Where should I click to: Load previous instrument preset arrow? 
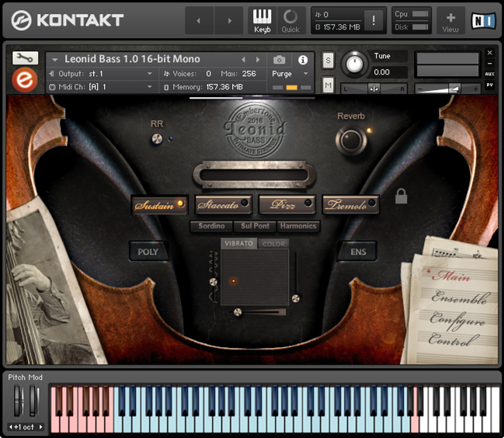pyautogui.click(x=243, y=60)
